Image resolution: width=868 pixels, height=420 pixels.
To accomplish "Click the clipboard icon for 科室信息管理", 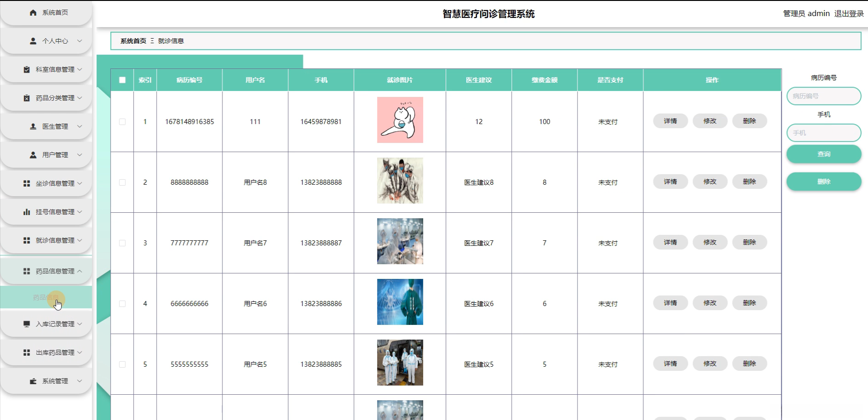I will pos(27,69).
